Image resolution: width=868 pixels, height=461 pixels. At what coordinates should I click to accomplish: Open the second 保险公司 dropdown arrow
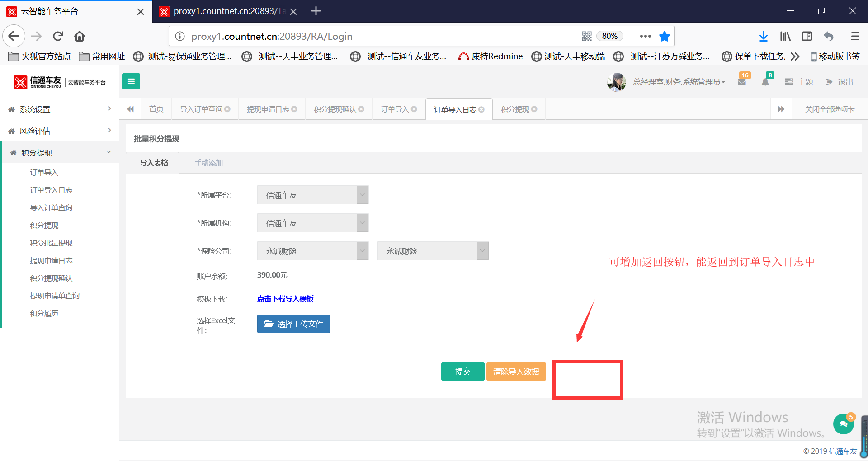point(483,251)
